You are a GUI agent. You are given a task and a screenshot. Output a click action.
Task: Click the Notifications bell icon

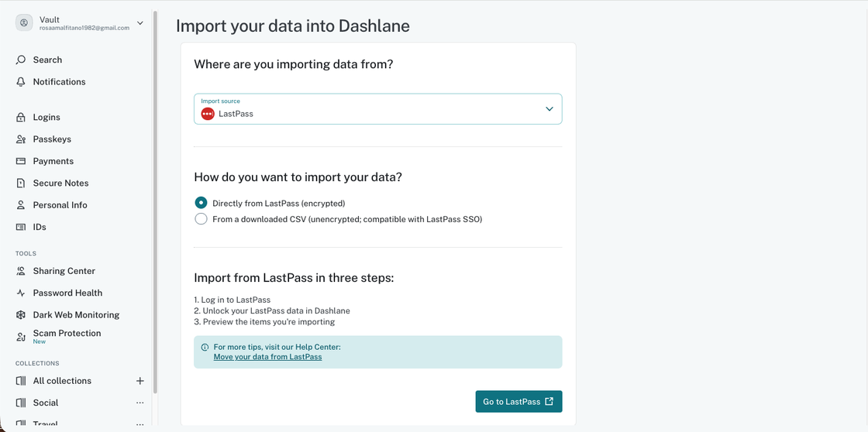[21, 82]
